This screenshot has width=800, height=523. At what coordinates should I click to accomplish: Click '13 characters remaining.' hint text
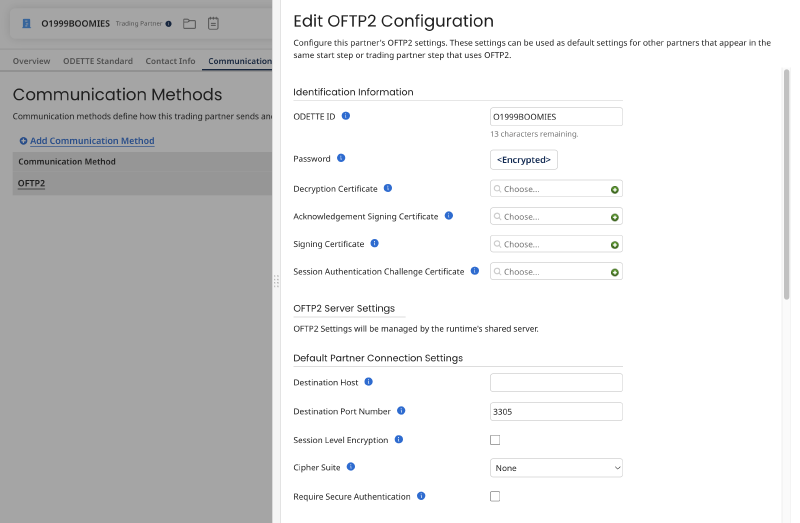(x=534, y=134)
